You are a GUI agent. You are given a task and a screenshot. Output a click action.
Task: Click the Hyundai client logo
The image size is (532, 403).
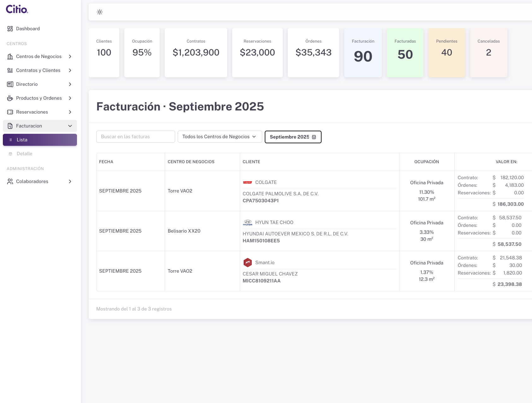(x=247, y=222)
